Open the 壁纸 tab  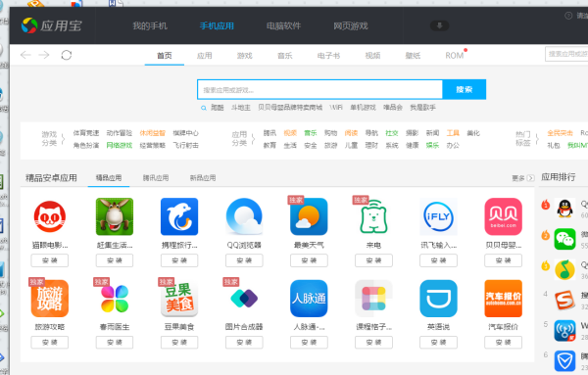413,56
